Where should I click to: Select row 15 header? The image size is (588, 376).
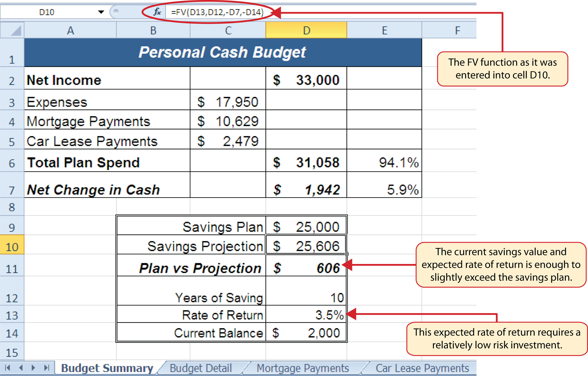coord(12,351)
